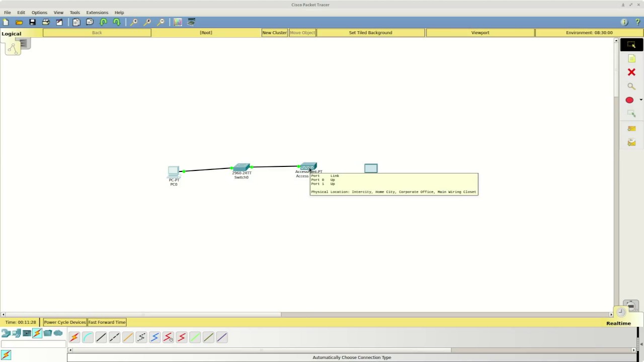Image resolution: width=644 pixels, height=362 pixels.
Task: Open a file using the folder icon
Action: tap(19, 22)
